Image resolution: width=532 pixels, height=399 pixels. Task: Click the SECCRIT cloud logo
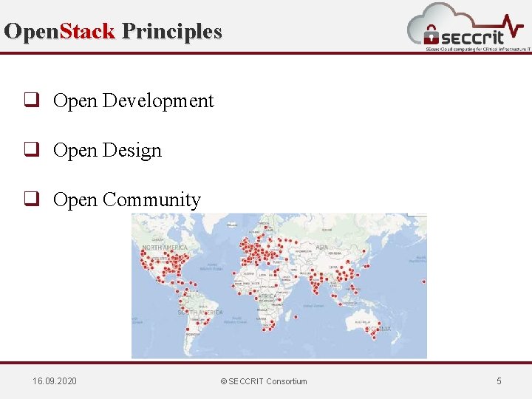click(469, 27)
